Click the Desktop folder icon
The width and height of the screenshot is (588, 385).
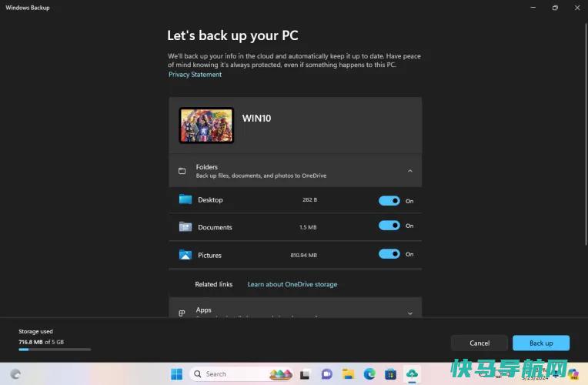(x=185, y=199)
